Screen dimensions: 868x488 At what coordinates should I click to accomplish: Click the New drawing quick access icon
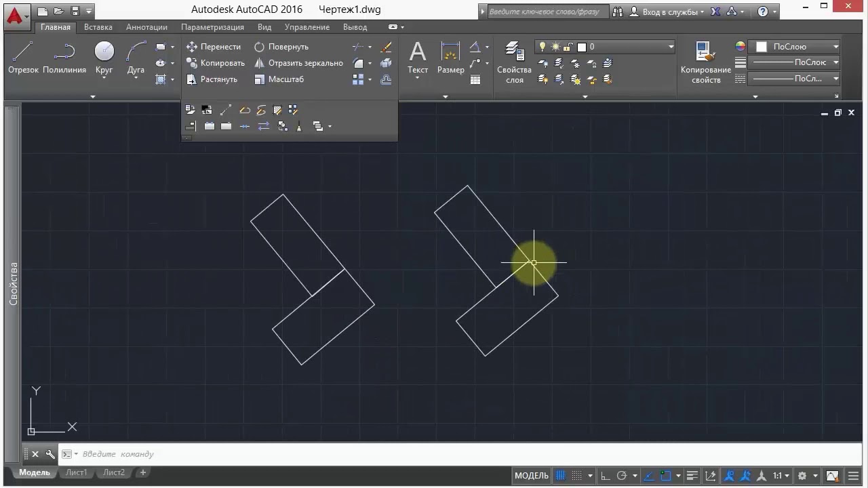pos(43,12)
